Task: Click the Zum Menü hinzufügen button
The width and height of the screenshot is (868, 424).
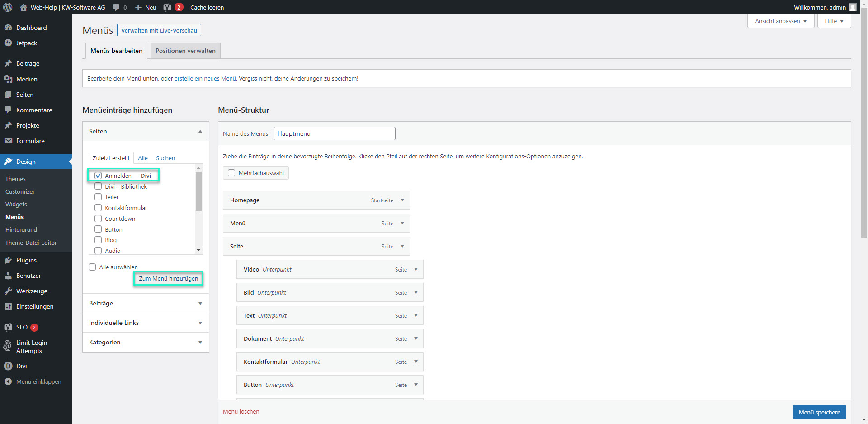Action: 168,278
